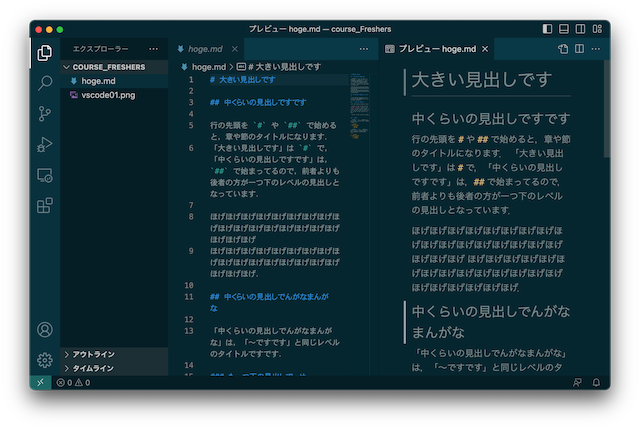Click the remote window indicator in status bar
640x429 pixels.
40,382
